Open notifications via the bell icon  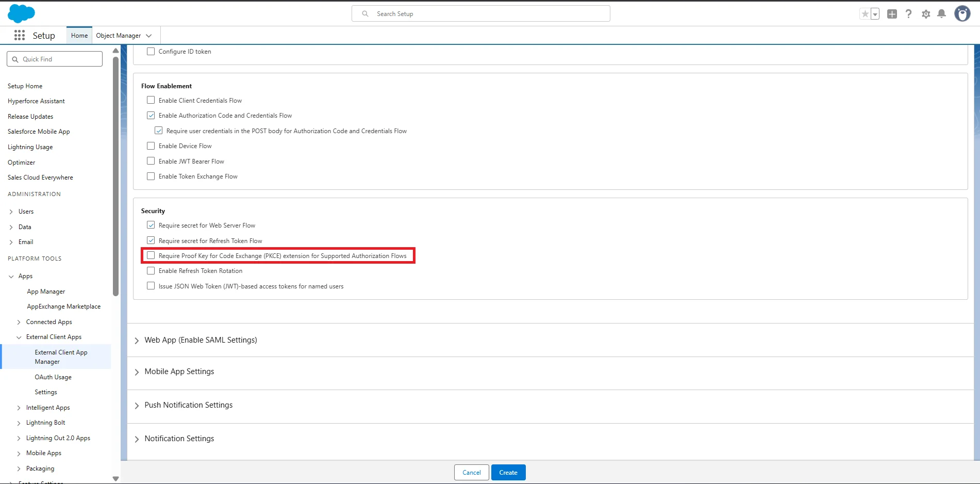[x=942, y=14]
